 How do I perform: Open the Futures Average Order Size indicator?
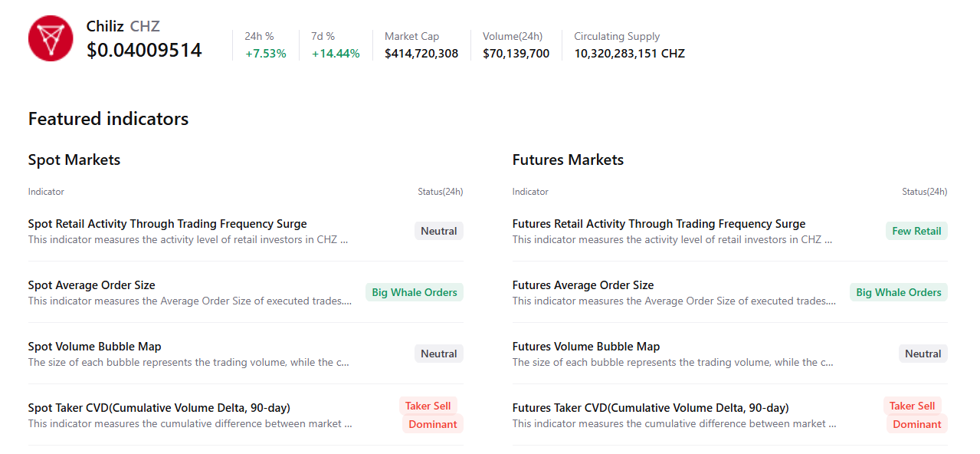point(582,285)
